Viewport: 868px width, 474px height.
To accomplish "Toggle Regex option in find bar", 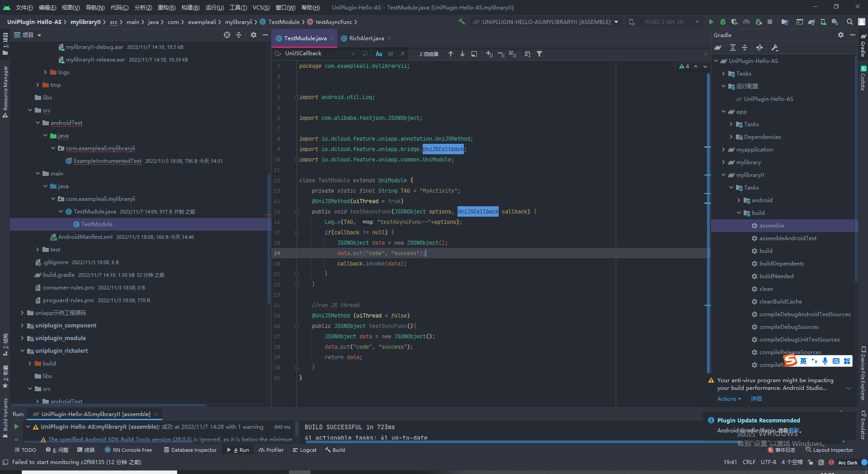I will (402, 54).
